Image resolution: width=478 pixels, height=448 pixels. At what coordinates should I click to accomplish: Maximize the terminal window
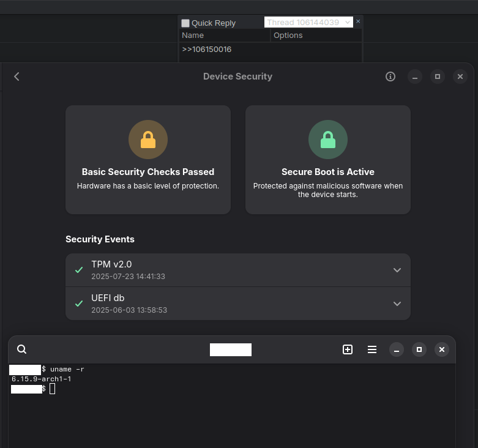pyautogui.click(x=419, y=349)
